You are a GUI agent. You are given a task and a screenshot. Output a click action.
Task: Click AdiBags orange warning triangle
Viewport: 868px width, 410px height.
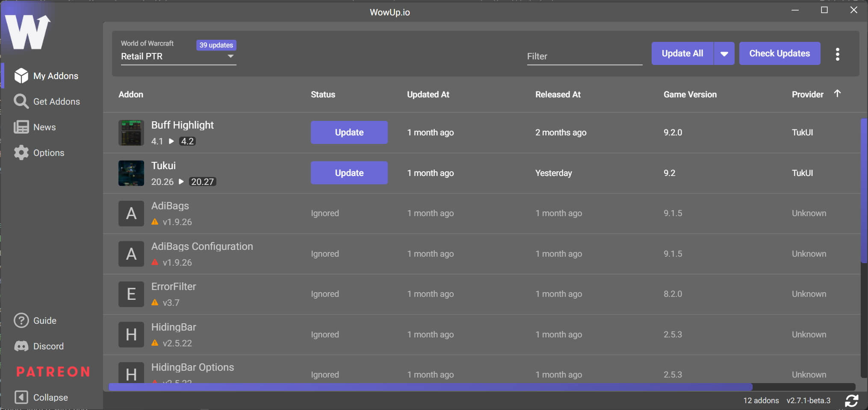155,222
